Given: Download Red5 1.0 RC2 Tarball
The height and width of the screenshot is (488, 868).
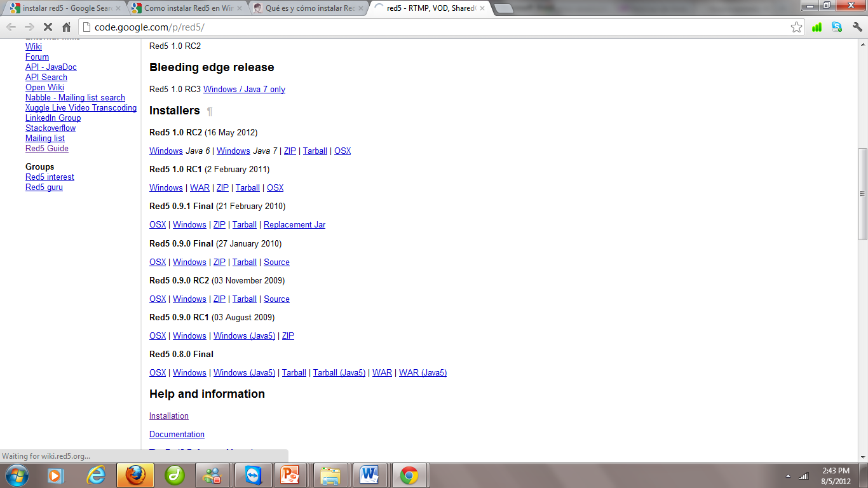Looking at the screenshot, I should click(x=315, y=151).
